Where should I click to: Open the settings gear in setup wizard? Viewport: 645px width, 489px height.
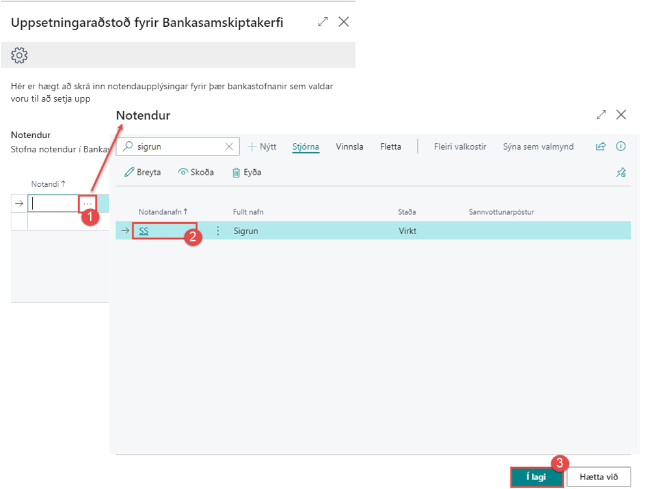[x=19, y=55]
